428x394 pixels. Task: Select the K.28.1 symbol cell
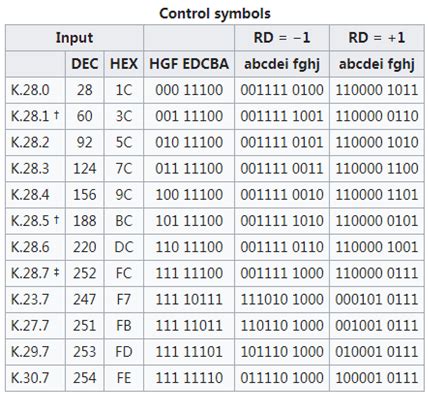[35, 116]
